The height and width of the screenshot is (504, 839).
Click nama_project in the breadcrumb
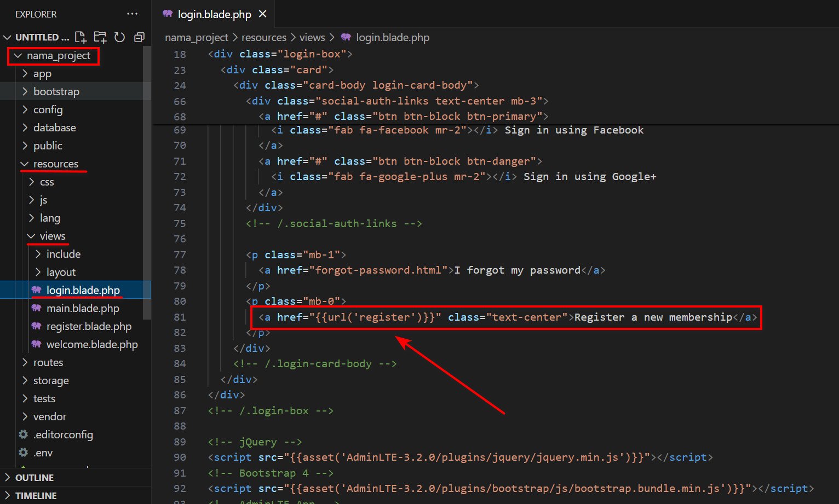tap(197, 37)
